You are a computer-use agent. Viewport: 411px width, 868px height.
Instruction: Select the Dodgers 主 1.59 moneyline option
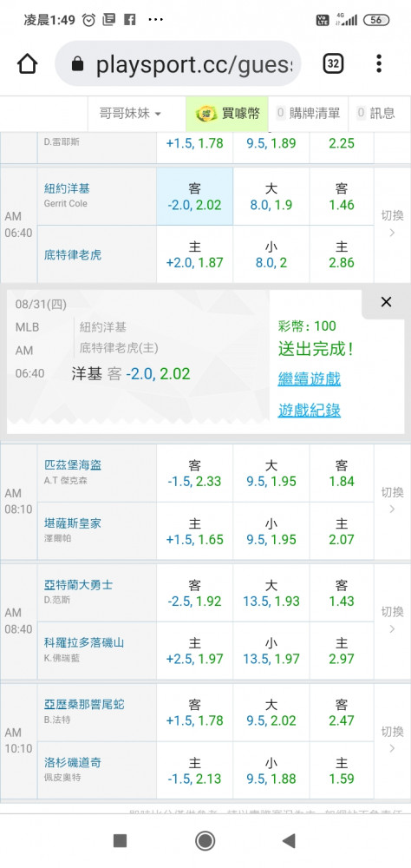coord(342,771)
